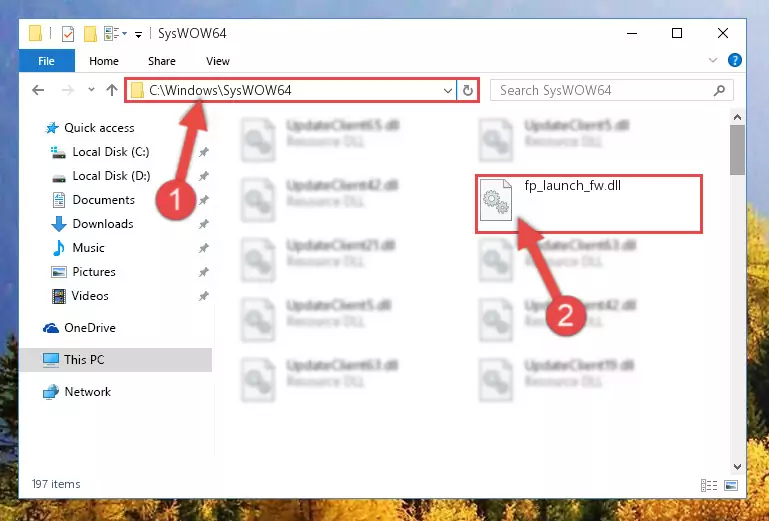Image resolution: width=769 pixels, height=521 pixels.
Task: Click the Search SysWOW64 box
Action: (612, 90)
